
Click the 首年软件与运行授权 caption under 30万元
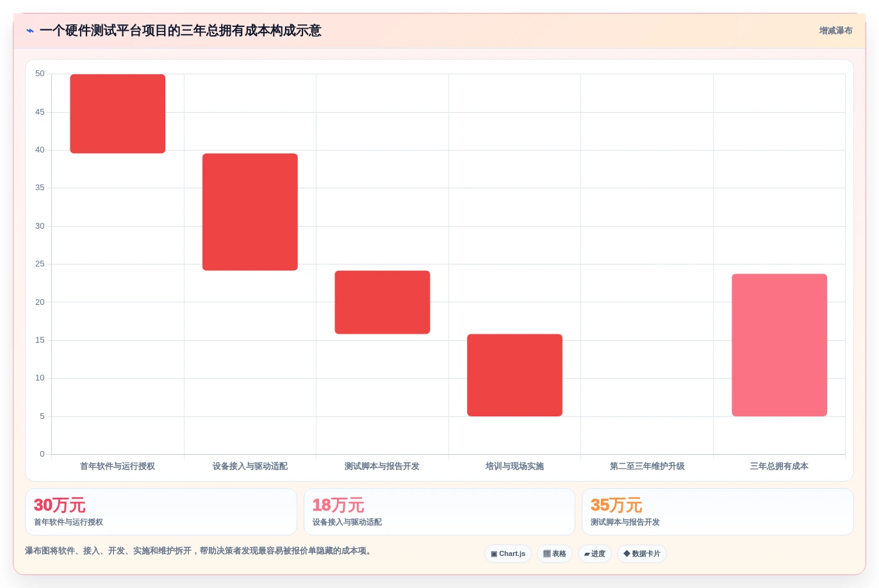[69, 522]
